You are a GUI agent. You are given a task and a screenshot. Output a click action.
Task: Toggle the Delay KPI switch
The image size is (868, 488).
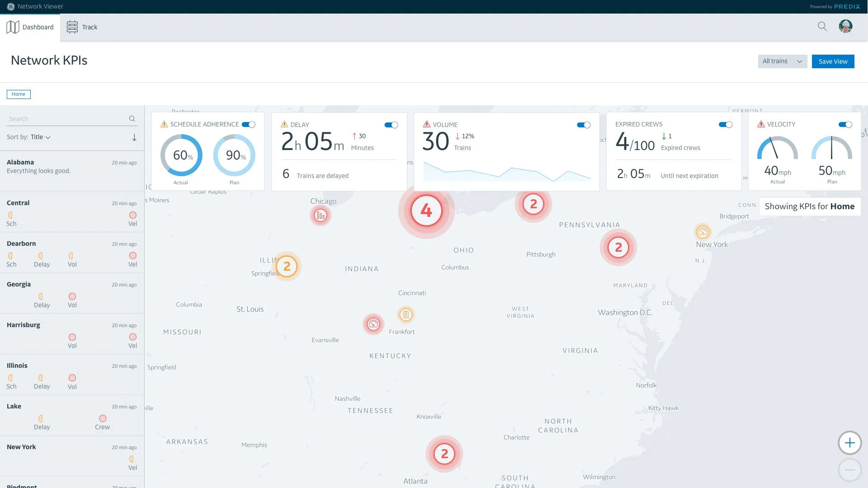point(391,125)
